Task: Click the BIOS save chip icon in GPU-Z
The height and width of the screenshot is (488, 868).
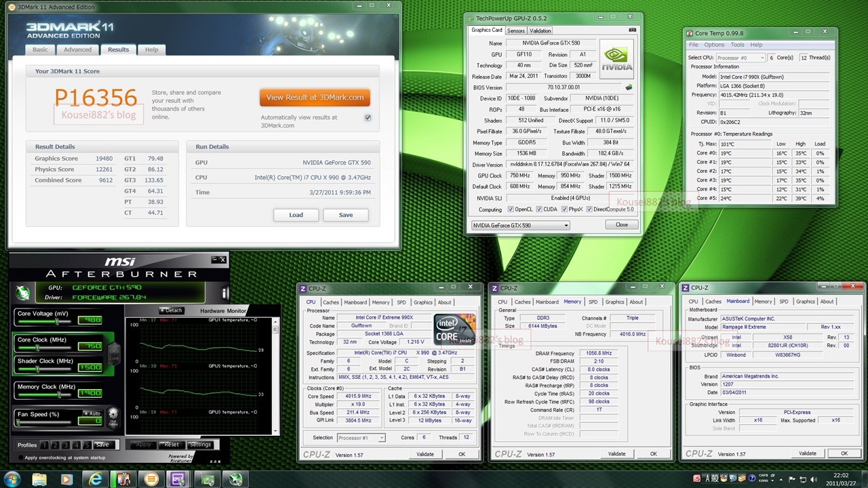Action: [629, 87]
